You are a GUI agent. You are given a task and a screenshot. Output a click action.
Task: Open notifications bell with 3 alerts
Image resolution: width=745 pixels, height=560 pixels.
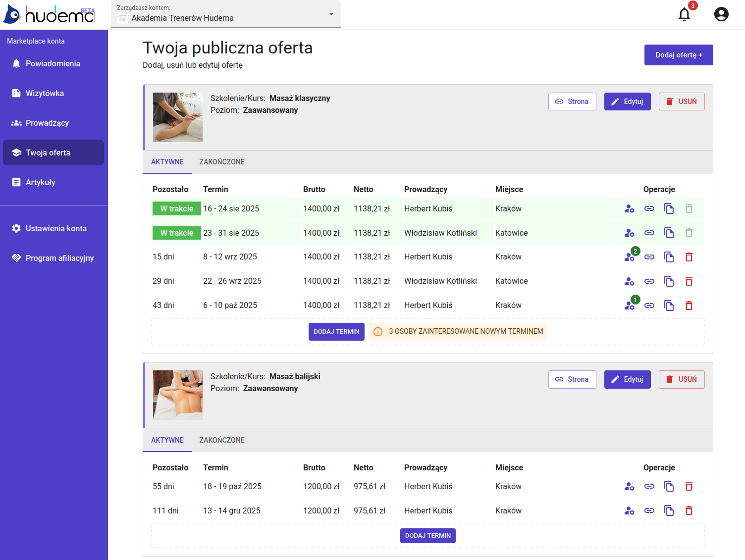click(684, 14)
